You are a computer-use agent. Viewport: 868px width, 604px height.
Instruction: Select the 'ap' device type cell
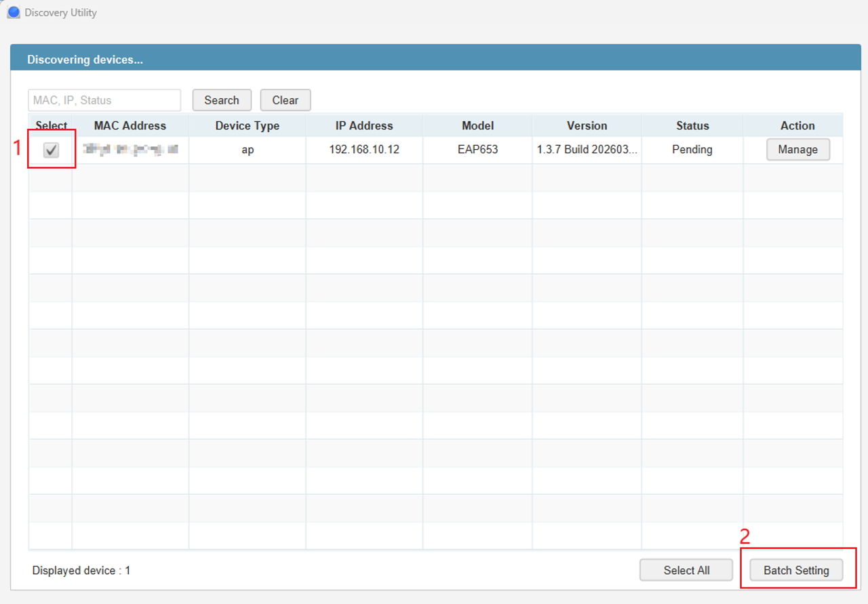[x=248, y=150]
